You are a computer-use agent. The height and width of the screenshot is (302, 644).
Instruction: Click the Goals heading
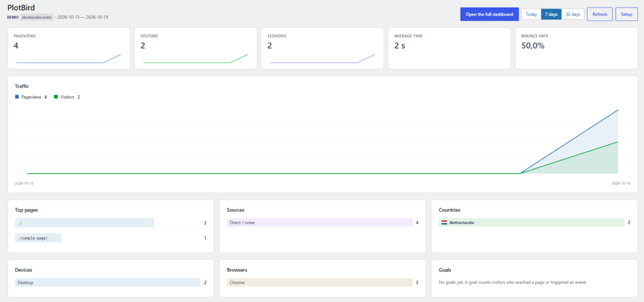tap(445, 270)
